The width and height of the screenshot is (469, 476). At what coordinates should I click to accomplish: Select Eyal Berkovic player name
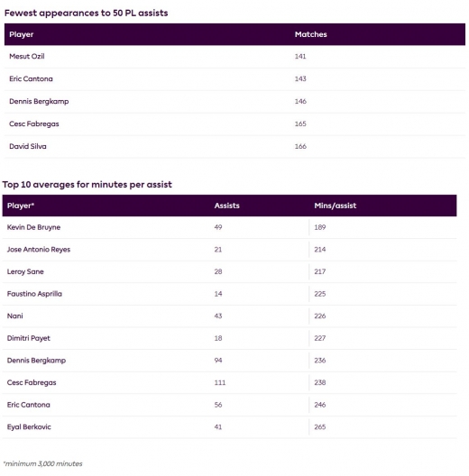pos(29,426)
